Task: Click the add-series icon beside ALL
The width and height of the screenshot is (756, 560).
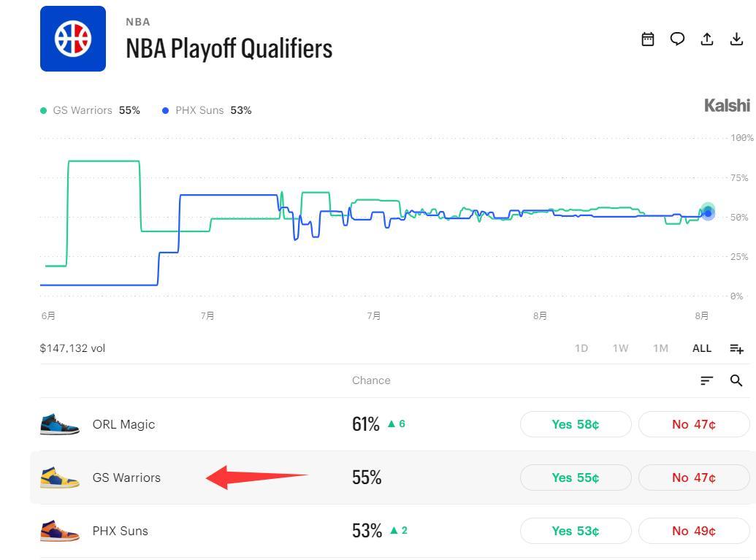Action: click(x=736, y=348)
